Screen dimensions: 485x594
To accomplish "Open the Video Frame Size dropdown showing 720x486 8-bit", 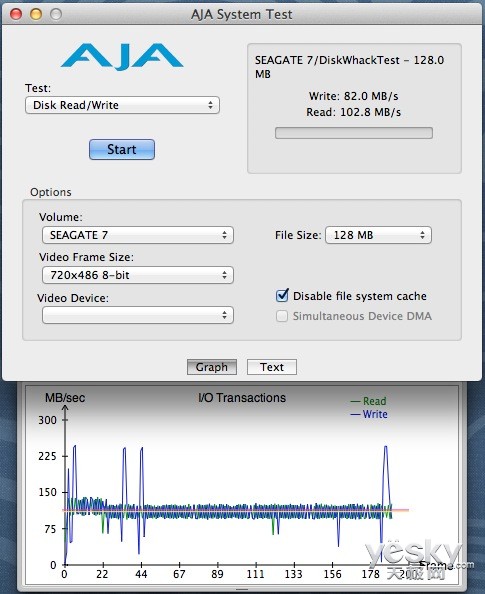I will click(138, 275).
